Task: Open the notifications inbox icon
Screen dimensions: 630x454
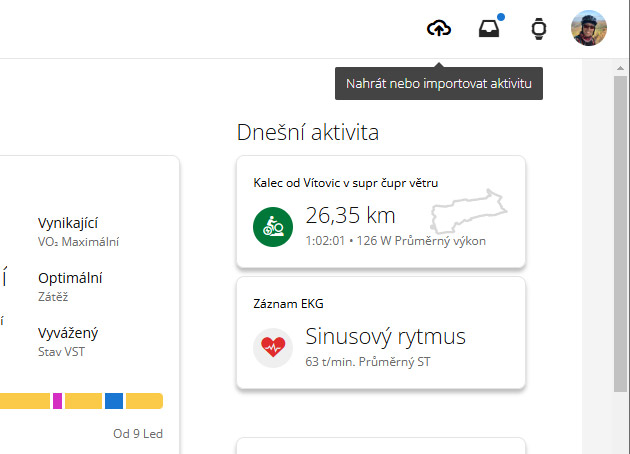Action: [x=489, y=29]
